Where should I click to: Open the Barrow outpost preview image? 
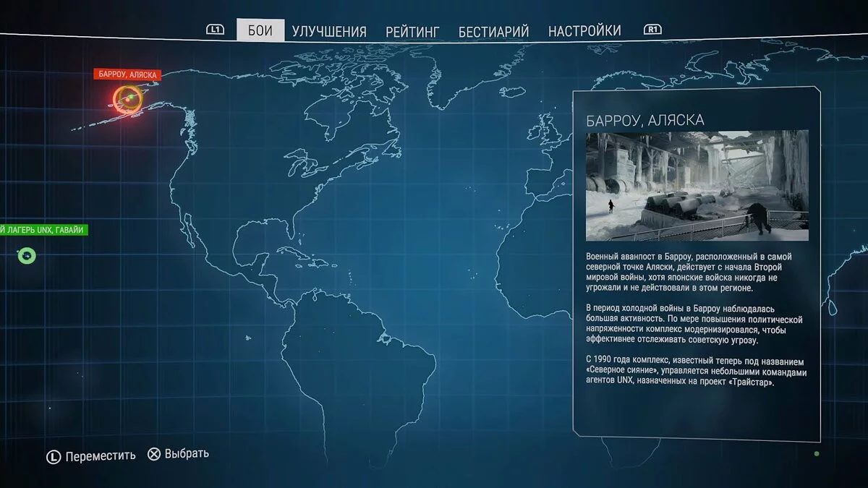[x=697, y=186]
